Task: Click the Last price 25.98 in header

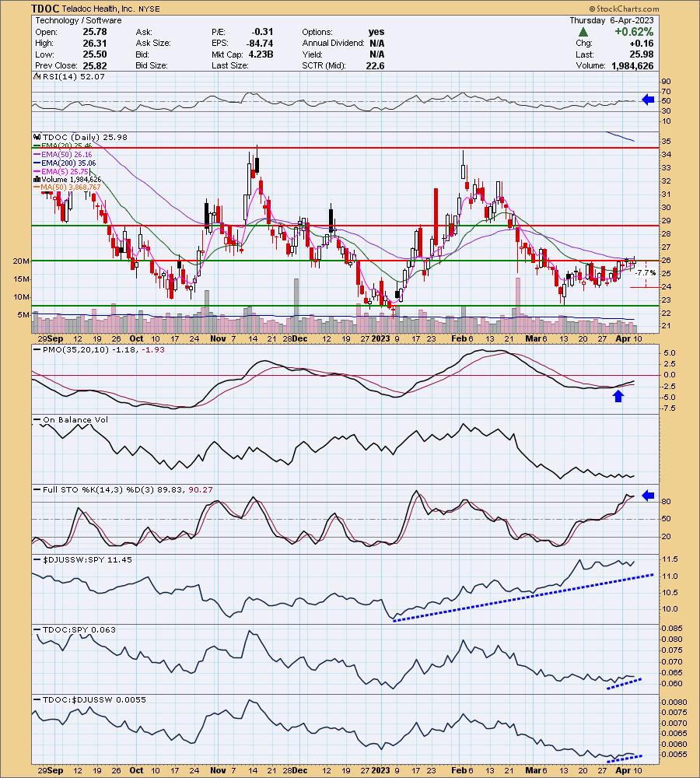Action: pos(642,54)
